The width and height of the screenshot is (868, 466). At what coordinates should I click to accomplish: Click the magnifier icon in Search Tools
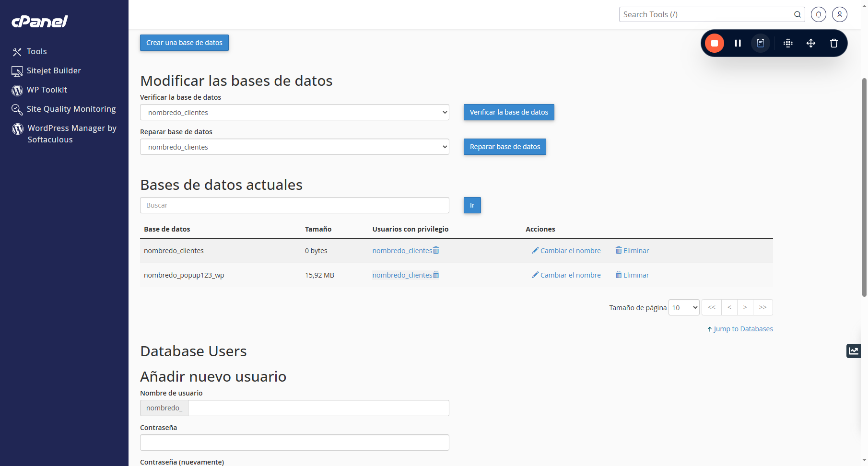point(798,14)
